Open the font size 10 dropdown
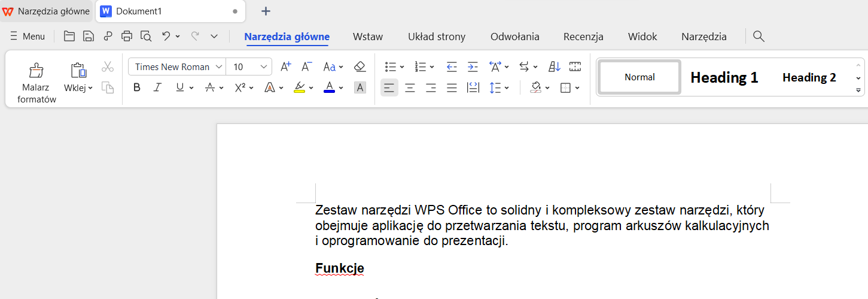The image size is (868, 299). click(x=264, y=67)
